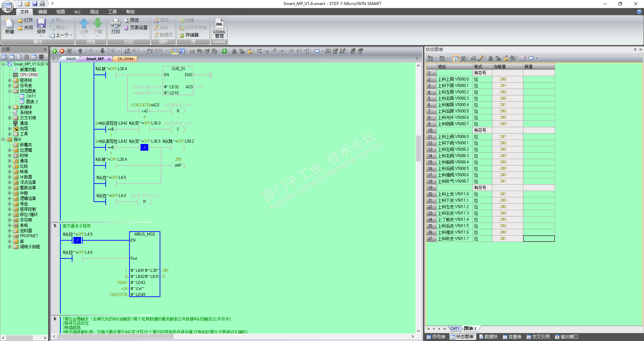The height and width of the screenshot is (341, 644).
Task: Click the open folder icon in quick access bar
Action: [x=28, y=4]
